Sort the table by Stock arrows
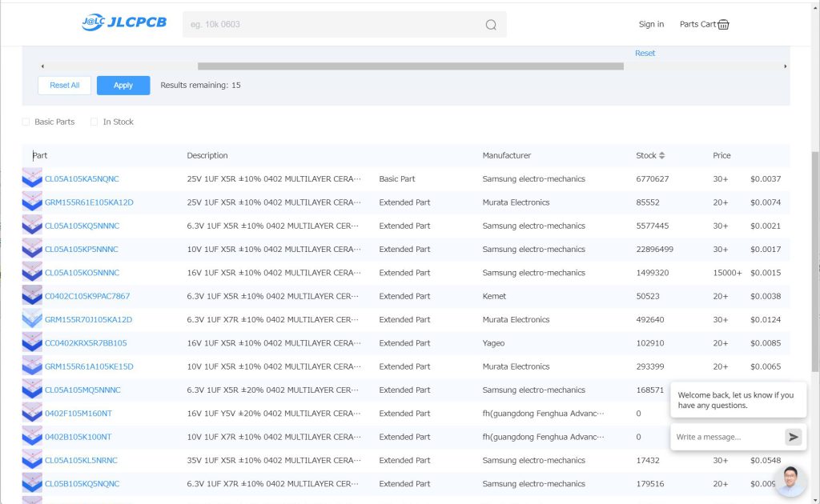 pyautogui.click(x=662, y=155)
